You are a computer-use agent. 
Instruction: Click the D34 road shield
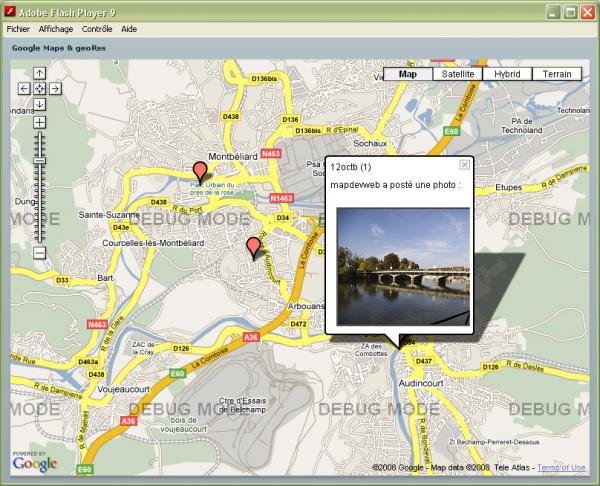[283, 218]
